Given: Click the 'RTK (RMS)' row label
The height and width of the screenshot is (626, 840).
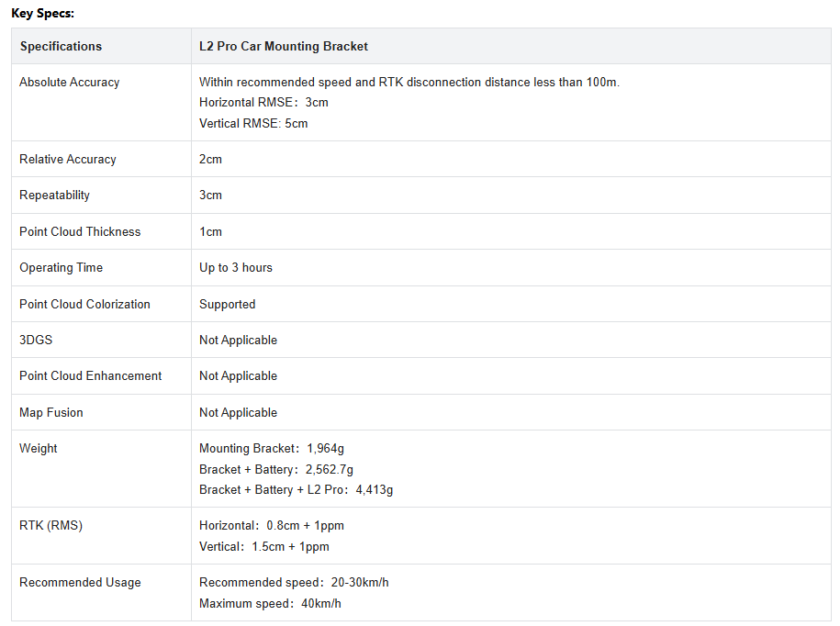Looking at the screenshot, I should click(x=50, y=526).
